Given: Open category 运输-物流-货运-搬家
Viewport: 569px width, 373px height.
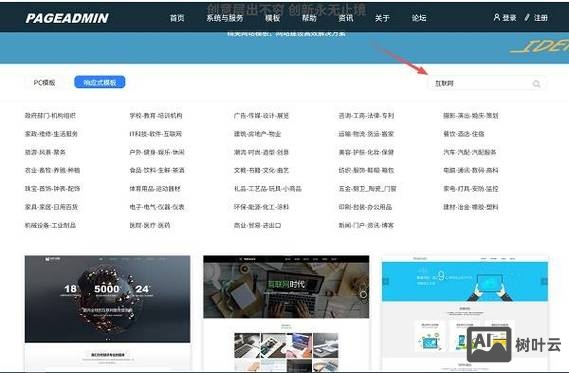Looking at the screenshot, I should point(366,134).
